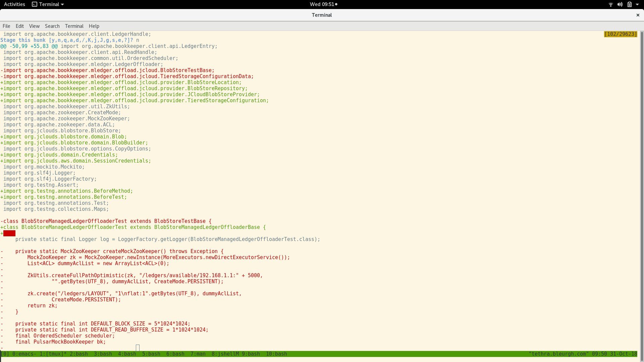Open the clock showing Wed 09:51
The height and width of the screenshot is (362, 644).
click(323, 4)
